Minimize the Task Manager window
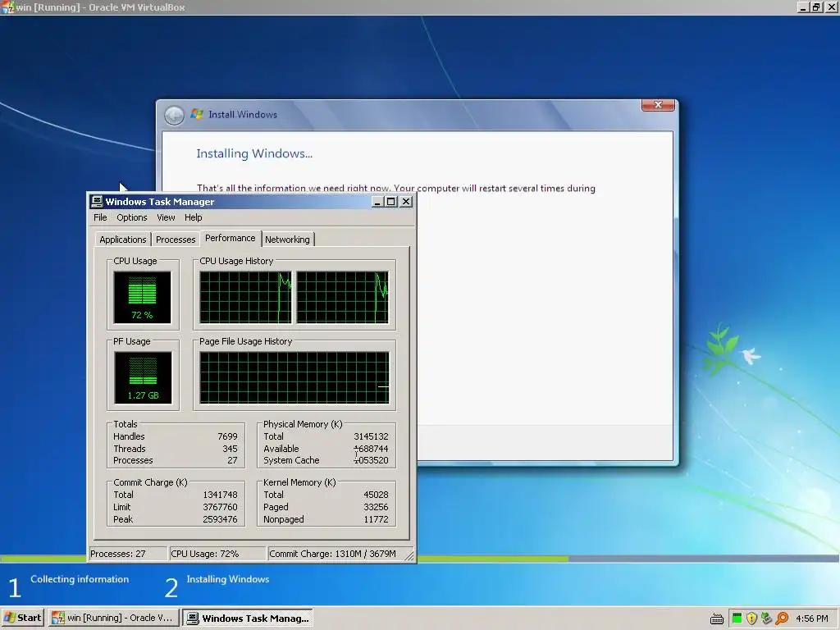Screen dimensions: 840x630 click(x=377, y=202)
